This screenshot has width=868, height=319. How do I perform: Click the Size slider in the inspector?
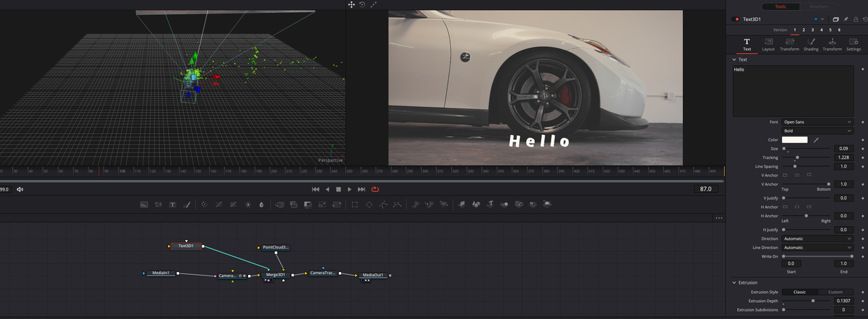(x=807, y=149)
